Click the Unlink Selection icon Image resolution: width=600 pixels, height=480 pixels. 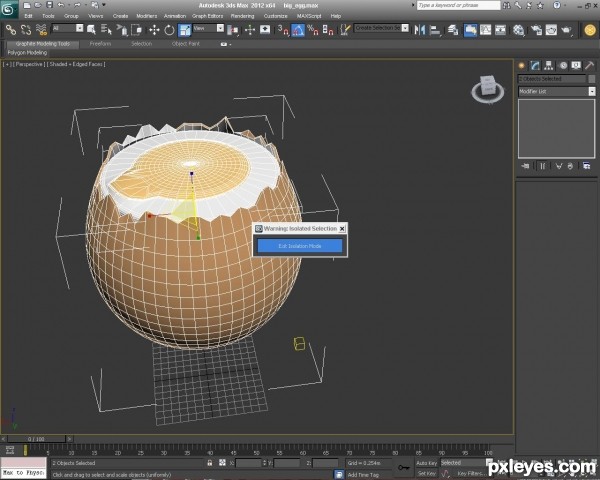pyautogui.click(x=26, y=29)
